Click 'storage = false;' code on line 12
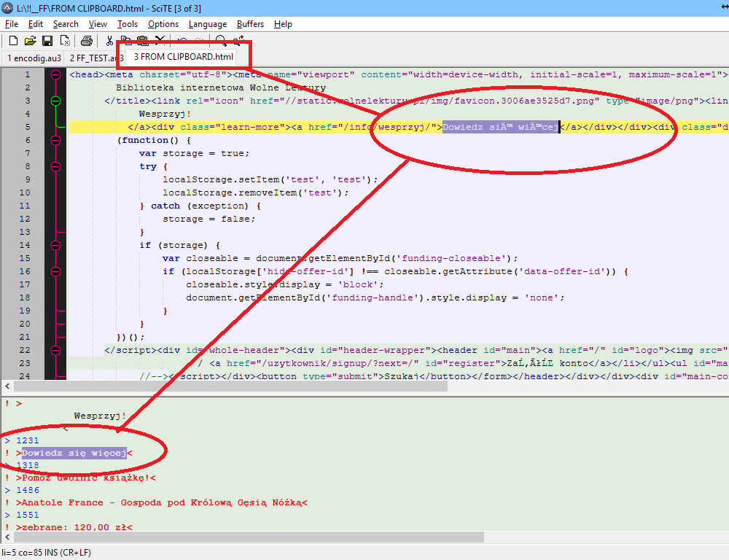The width and height of the screenshot is (729, 560). (x=208, y=219)
